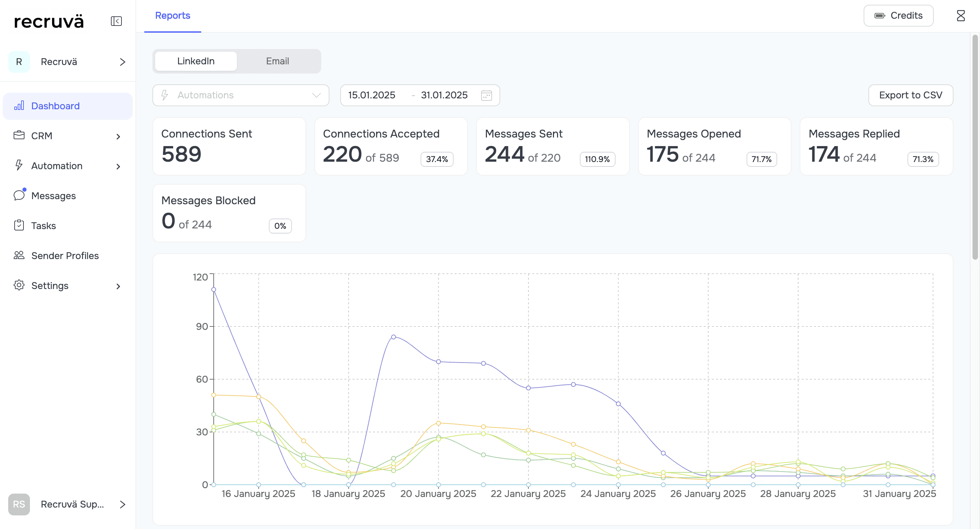Open Sender Profiles in the sidebar
This screenshot has height=529, width=980.
pos(68,256)
